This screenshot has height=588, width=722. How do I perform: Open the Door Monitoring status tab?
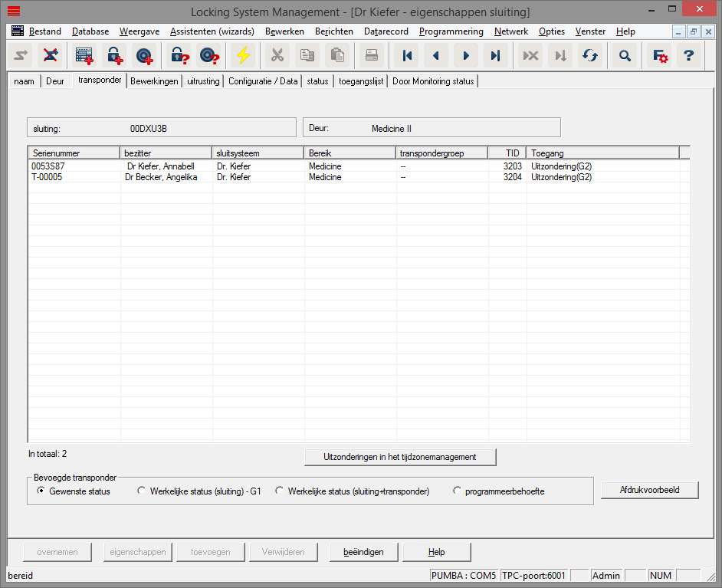pos(433,81)
